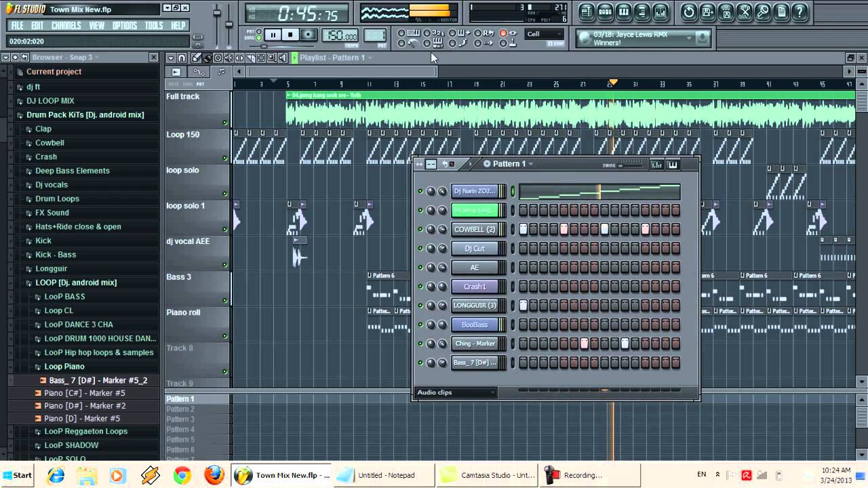Click the Internet Explorer taskbar icon
The width and height of the screenshot is (868, 488).
click(56, 475)
